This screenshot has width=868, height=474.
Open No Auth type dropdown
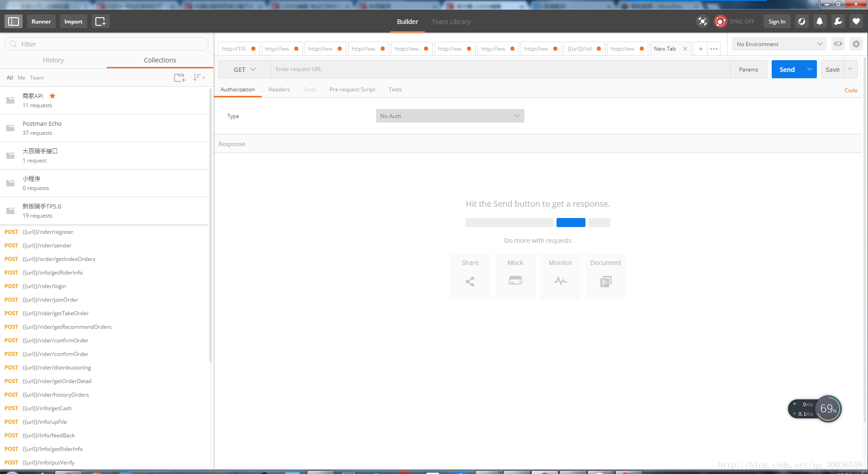[450, 116]
